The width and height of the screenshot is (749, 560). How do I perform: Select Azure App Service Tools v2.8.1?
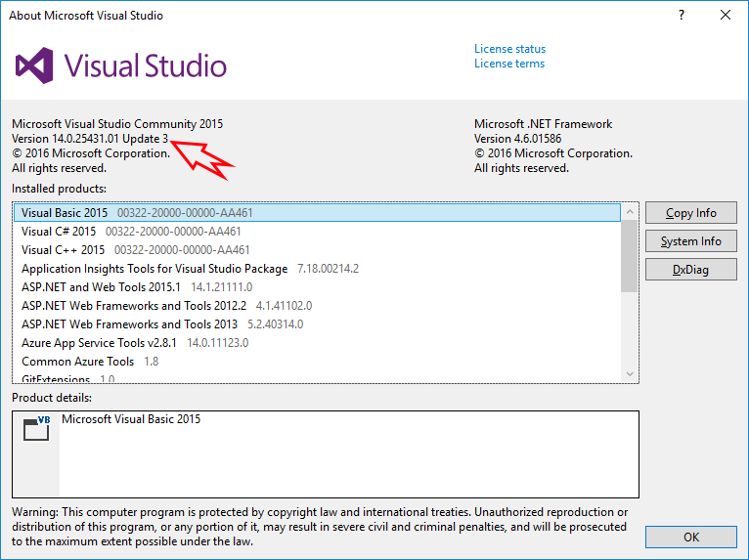[x=100, y=343]
